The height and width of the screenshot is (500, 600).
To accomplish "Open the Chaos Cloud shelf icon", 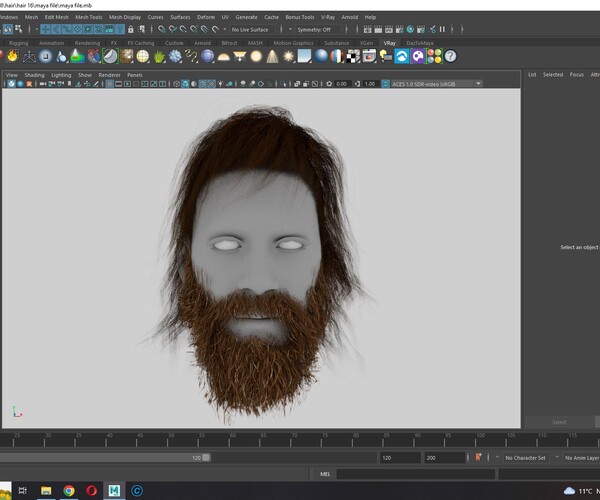I will click(x=402, y=56).
